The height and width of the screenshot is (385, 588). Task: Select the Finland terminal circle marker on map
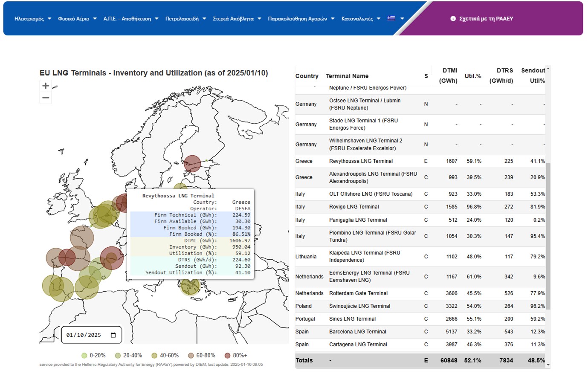click(192, 164)
